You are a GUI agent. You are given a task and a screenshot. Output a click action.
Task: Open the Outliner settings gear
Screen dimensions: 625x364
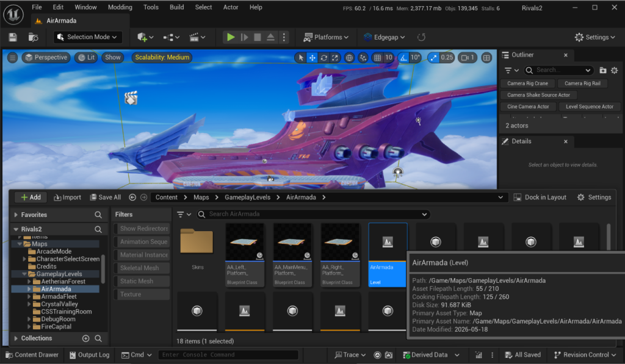614,70
